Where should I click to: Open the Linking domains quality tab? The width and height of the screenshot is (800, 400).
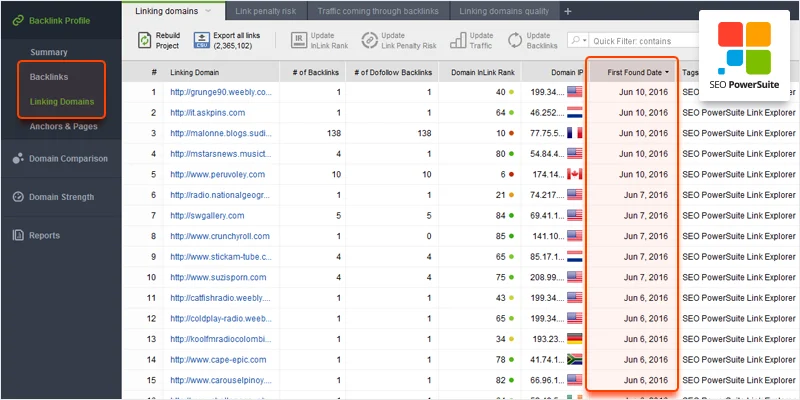[504, 11]
